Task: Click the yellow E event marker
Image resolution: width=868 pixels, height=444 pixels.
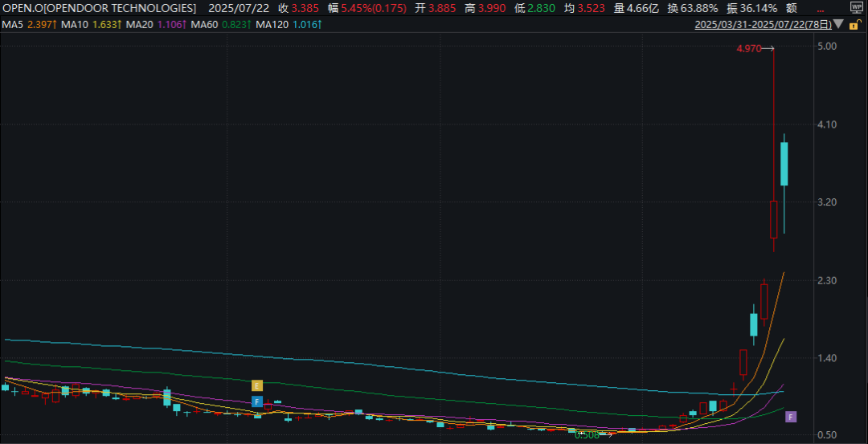Action: pos(257,385)
